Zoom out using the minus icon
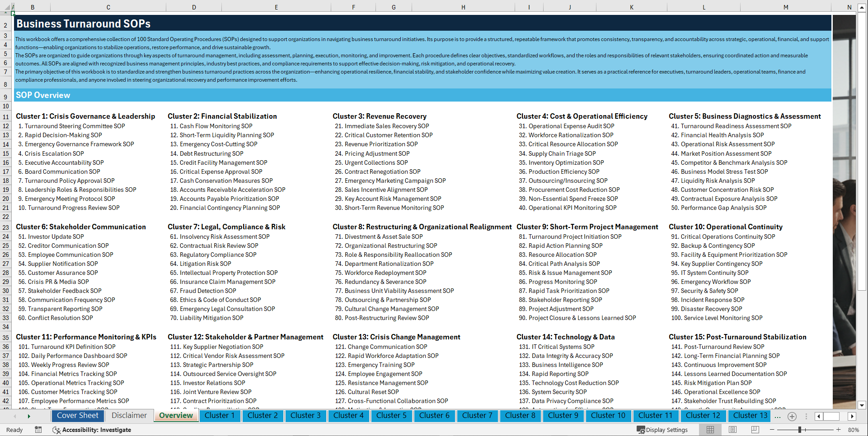 pyautogui.click(x=772, y=430)
